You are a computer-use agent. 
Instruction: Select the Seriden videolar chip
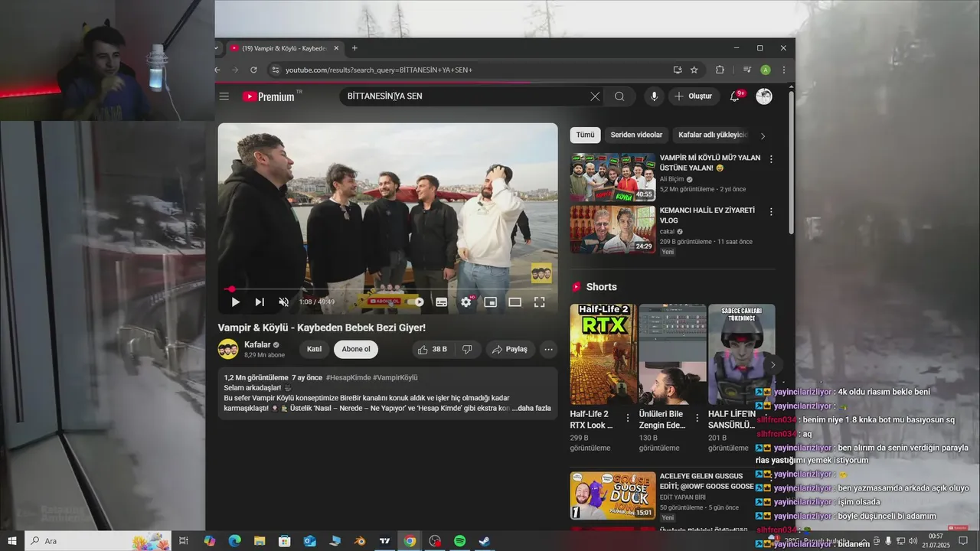coord(636,135)
